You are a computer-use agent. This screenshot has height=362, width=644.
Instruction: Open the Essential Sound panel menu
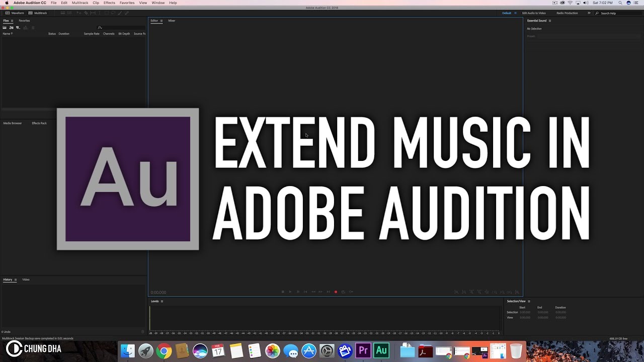click(x=550, y=21)
